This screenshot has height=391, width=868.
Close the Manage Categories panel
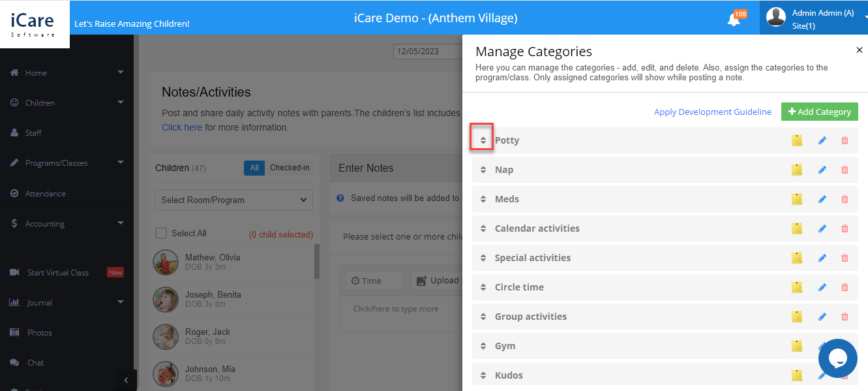[x=860, y=50]
